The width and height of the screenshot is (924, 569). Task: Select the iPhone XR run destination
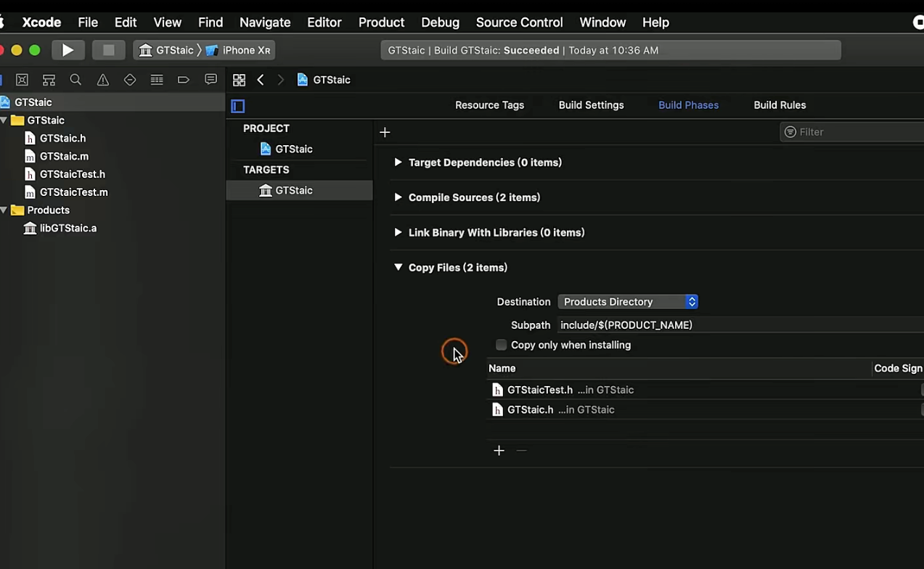[x=245, y=50]
